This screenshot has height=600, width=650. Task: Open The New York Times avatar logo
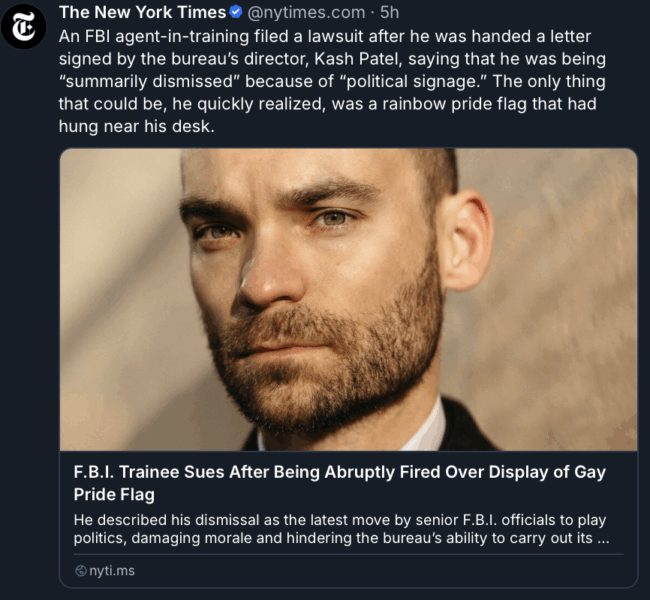tap(23, 27)
